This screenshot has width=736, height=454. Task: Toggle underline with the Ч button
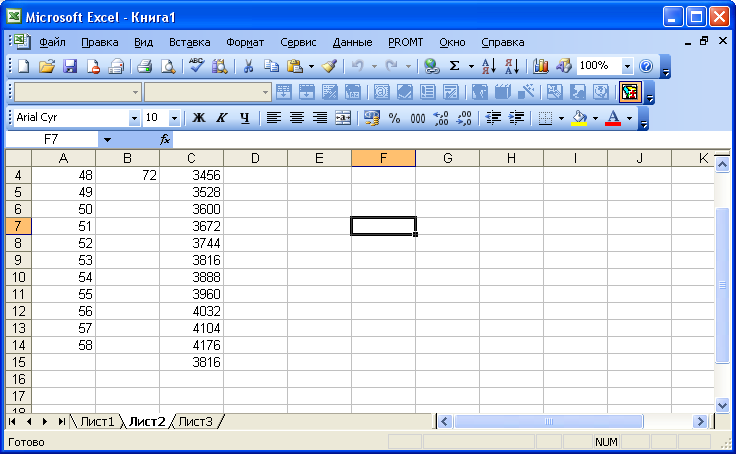(x=245, y=117)
